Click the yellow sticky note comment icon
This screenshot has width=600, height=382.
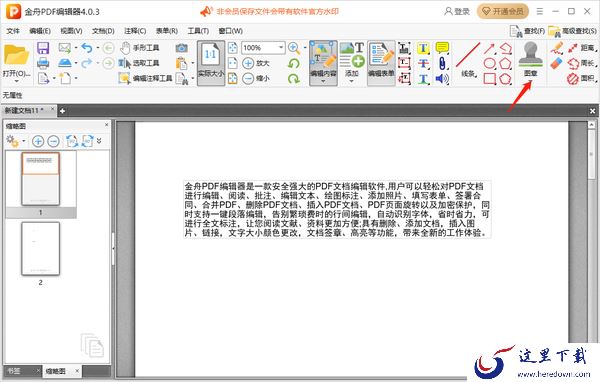point(442,48)
